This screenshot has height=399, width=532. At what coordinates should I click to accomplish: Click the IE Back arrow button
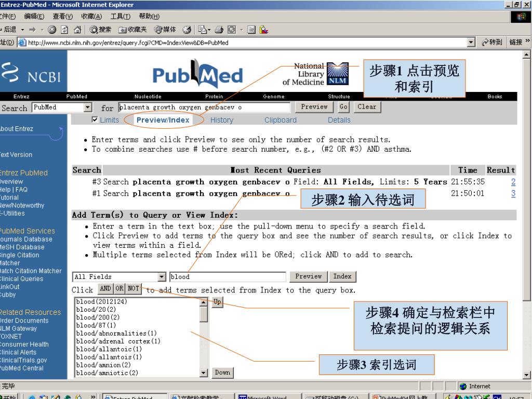[x=7, y=30]
